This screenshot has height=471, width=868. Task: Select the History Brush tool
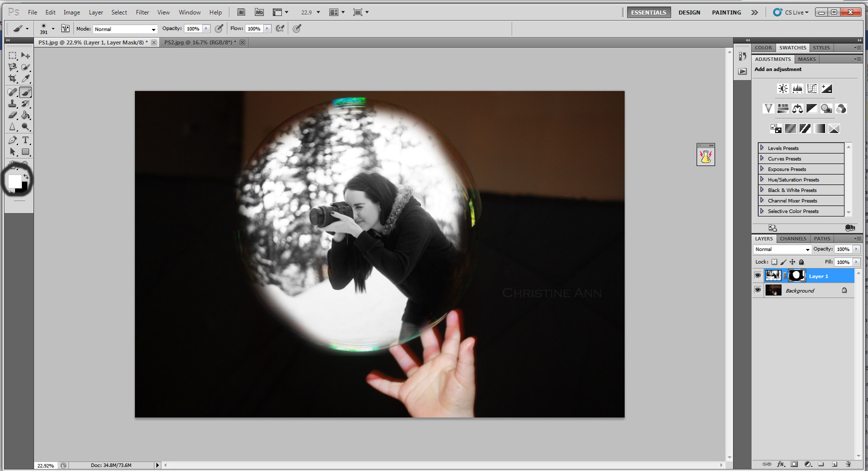(x=25, y=103)
